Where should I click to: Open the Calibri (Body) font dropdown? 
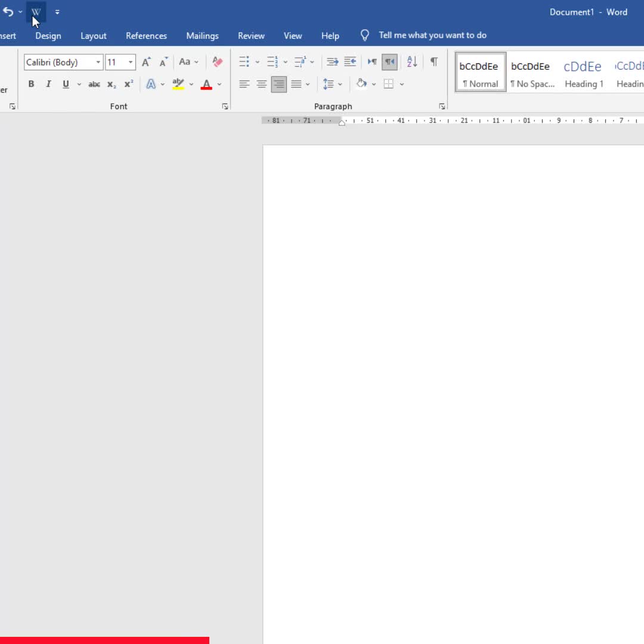(98, 63)
